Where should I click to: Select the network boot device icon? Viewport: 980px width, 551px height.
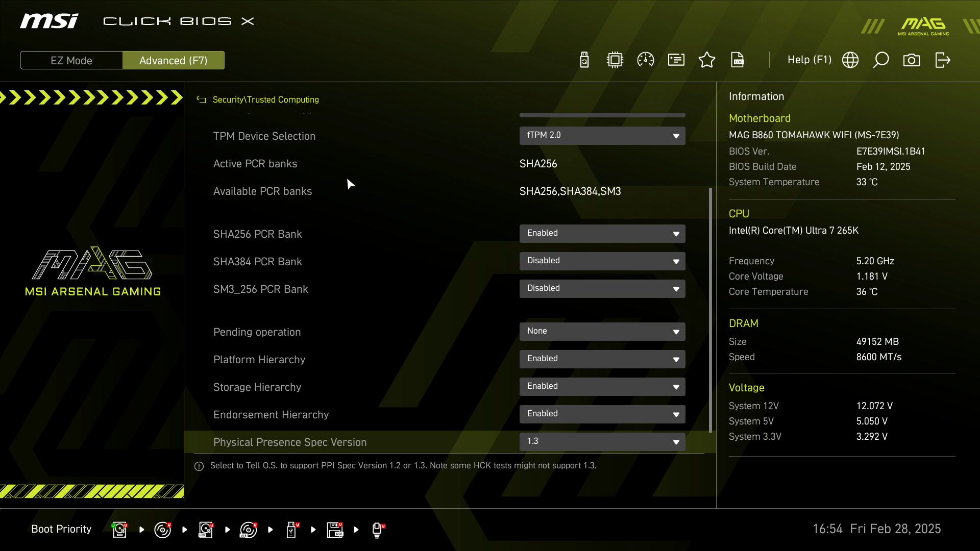[378, 530]
